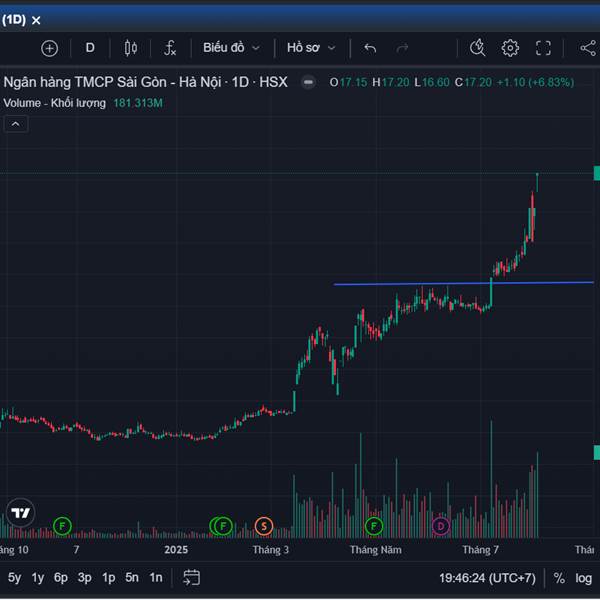Click the 181.313M volume value
The width and height of the screenshot is (600, 600).
pos(138,103)
